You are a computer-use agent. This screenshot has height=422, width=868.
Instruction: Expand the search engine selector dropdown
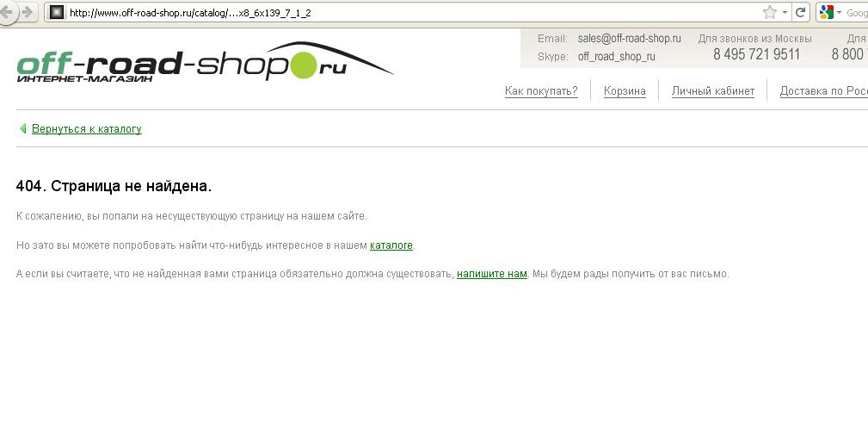[840, 13]
